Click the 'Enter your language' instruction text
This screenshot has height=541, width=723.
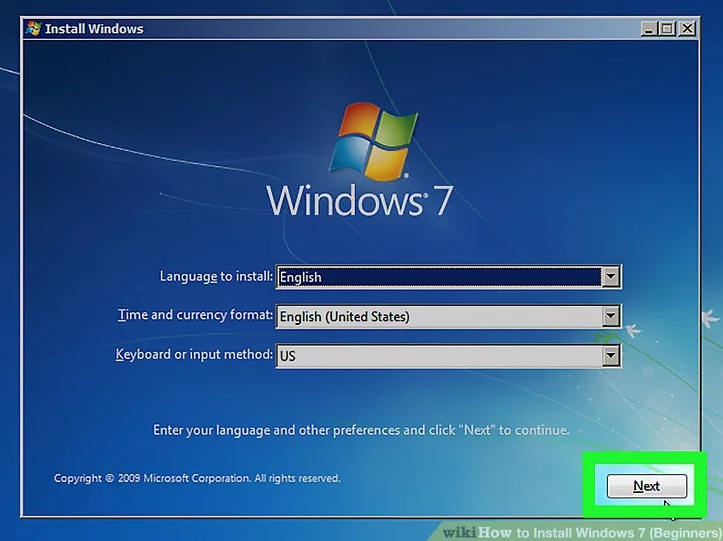coord(361,431)
